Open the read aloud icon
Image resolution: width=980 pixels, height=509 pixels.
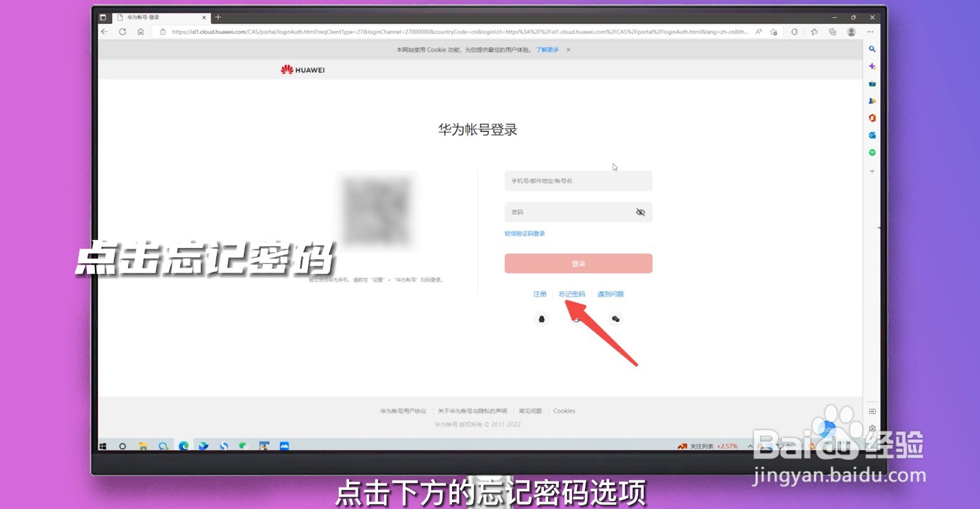tap(758, 32)
